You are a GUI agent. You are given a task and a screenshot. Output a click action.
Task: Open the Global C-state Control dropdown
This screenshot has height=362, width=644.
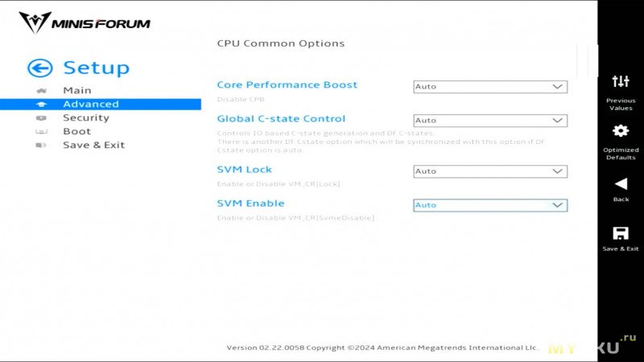coord(490,121)
